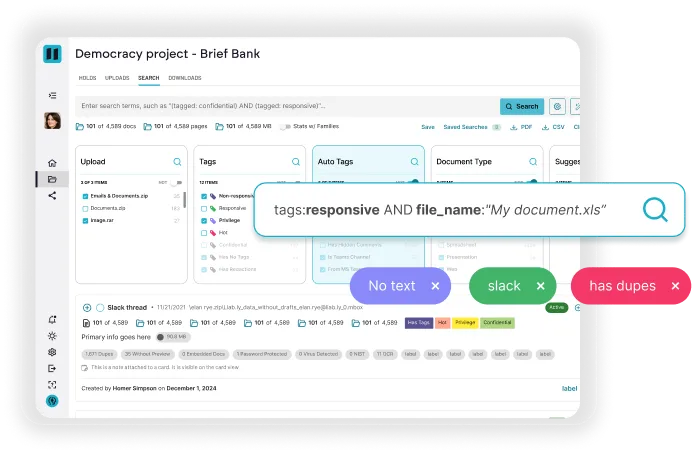
Task: Click the 35 Without Preview pill
Action: pos(147,354)
